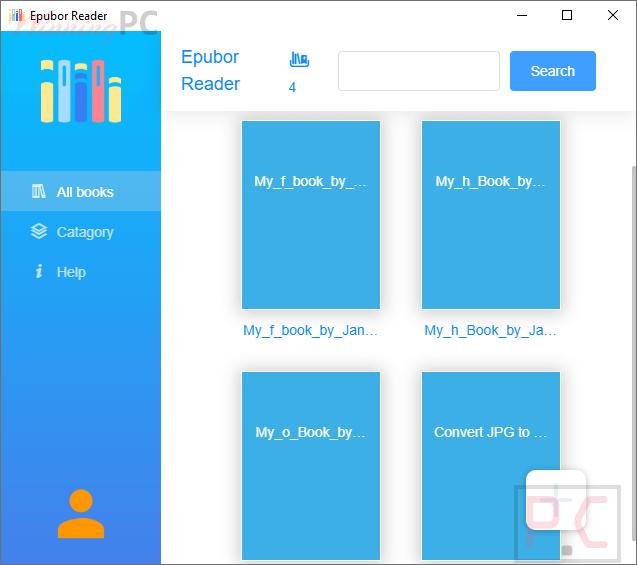Click the library book count icon
Viewport: 637px width, 565px height.
(299, 59)
